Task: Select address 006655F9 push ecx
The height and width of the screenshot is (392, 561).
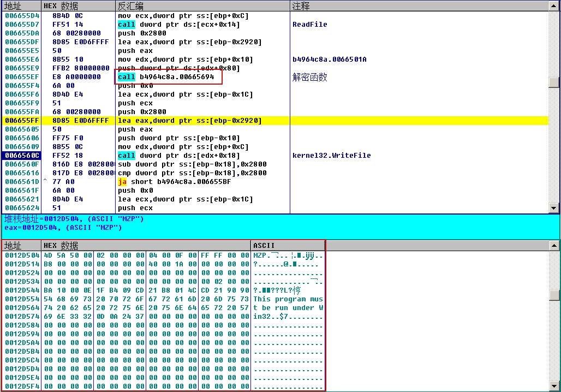Action: pyautogui.click(x=275, y=103)
